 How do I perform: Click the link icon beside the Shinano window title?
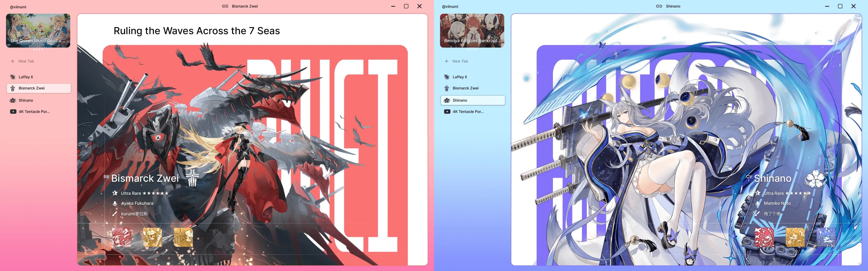pos(659,6)
